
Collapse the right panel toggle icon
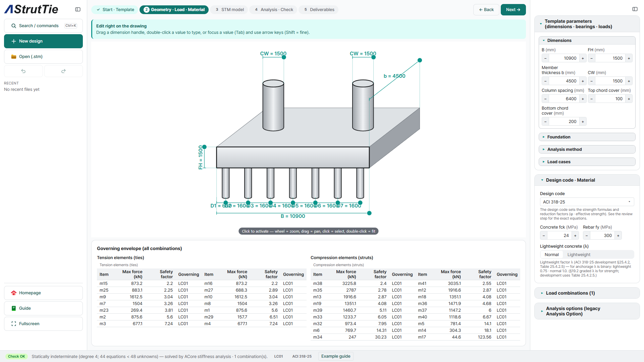(635, 9)
